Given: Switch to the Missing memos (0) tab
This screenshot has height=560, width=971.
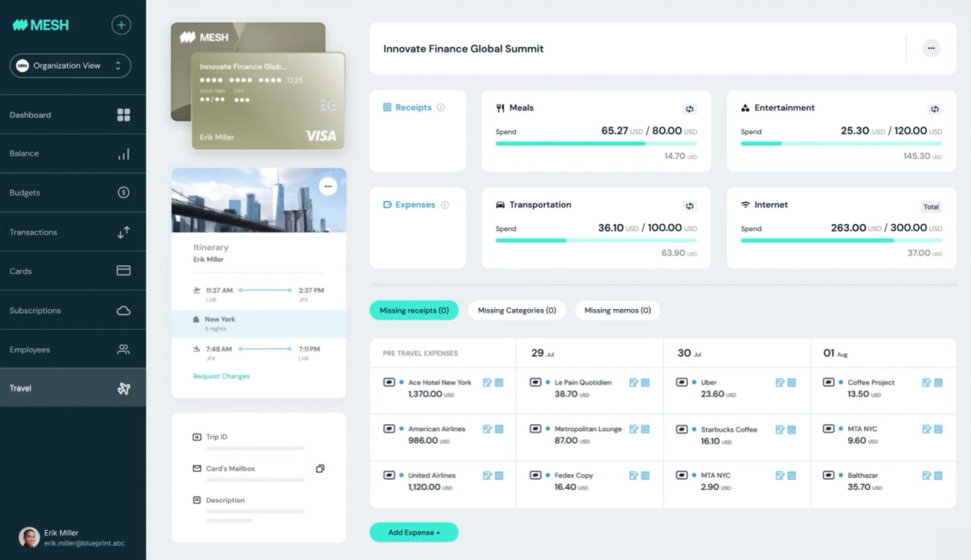Looking at the screenshot, I should click(x=618, y=310).
